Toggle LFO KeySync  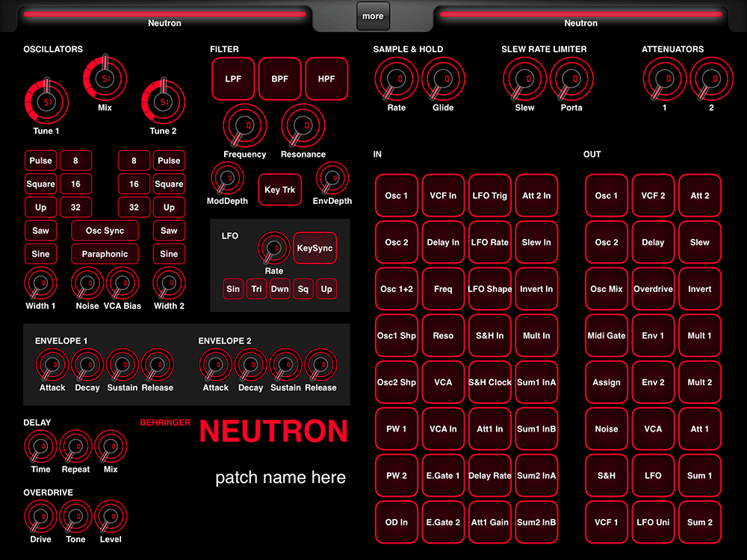pyautogui.click(x=314, y=248)
